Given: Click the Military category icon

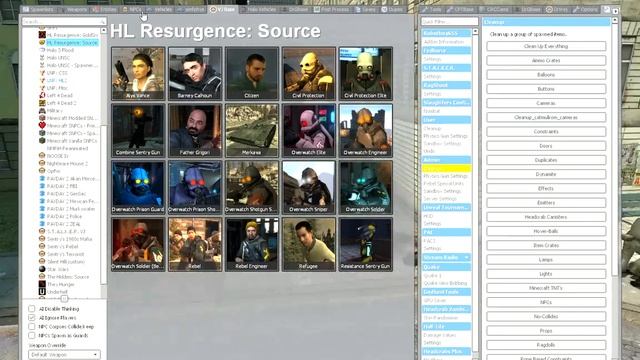Looking at the screenshot, I should (x=42, y=110).
